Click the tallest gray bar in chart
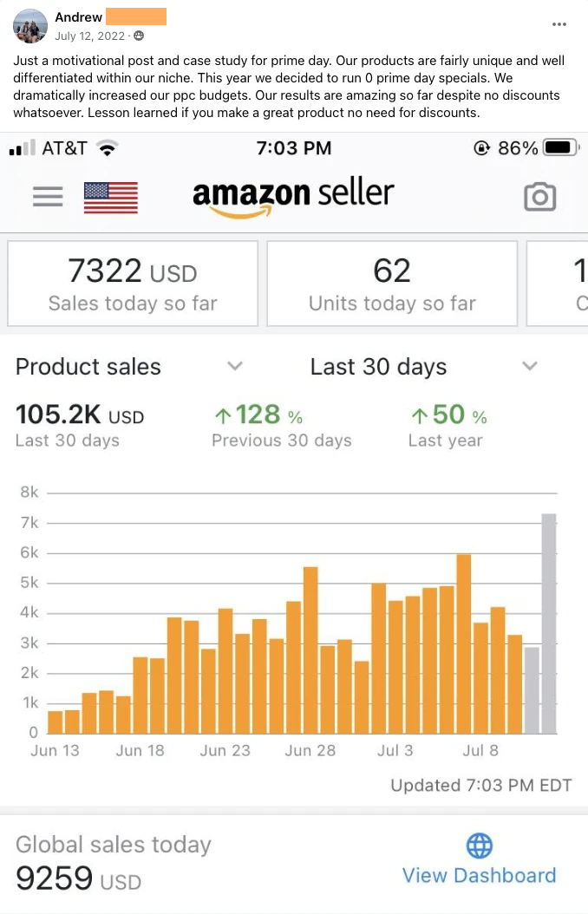The width and height of the screenshot is (588, 914). coord(548,623)
